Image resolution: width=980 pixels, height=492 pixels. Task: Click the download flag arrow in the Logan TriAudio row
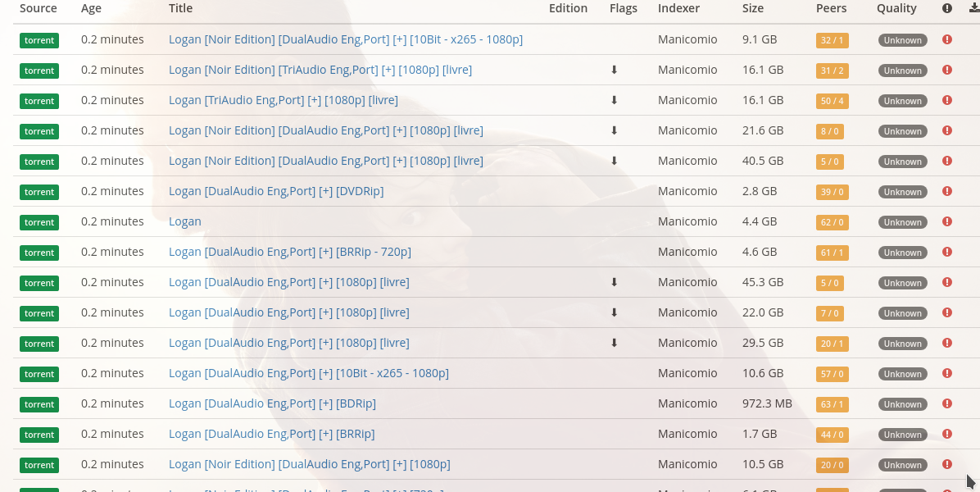(614, 101)
